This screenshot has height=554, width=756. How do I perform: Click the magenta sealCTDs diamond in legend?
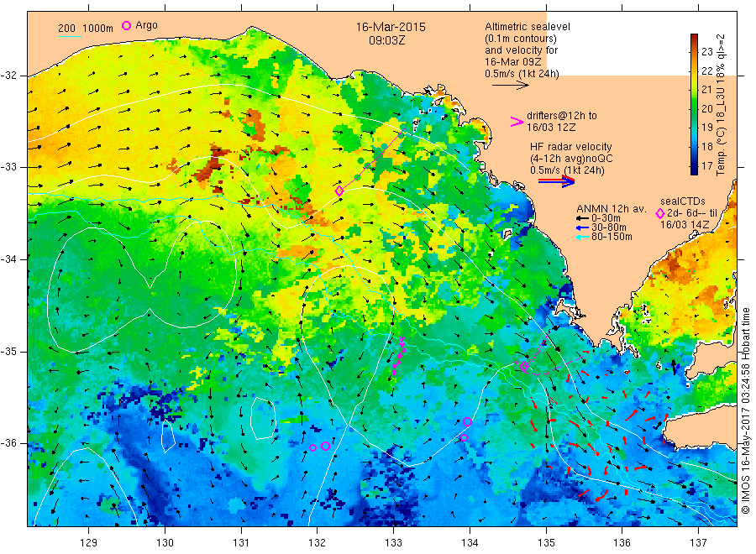tap(660, 213)
